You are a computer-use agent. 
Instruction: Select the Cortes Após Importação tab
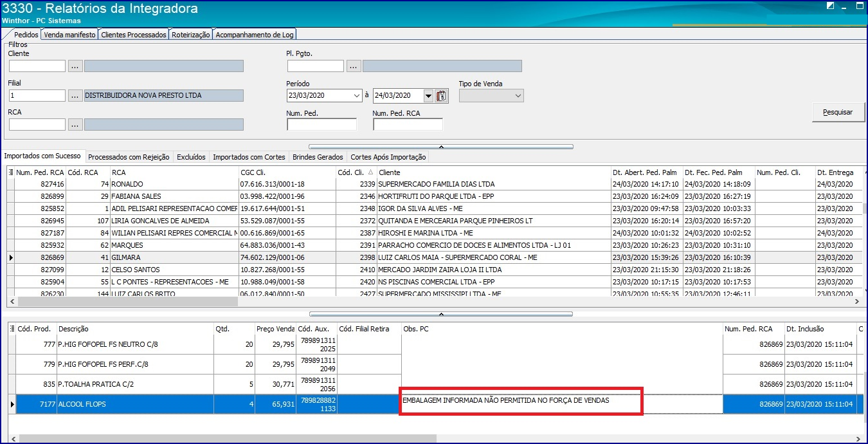coord(388,157)
